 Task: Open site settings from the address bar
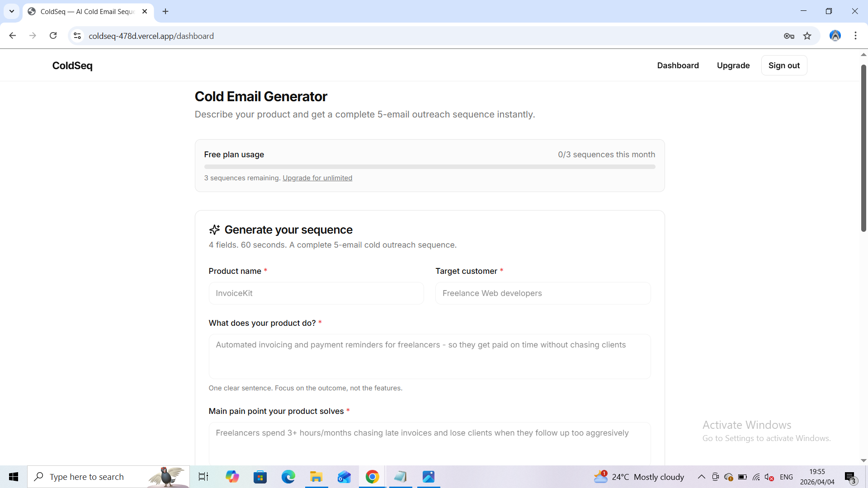[77, 36]
